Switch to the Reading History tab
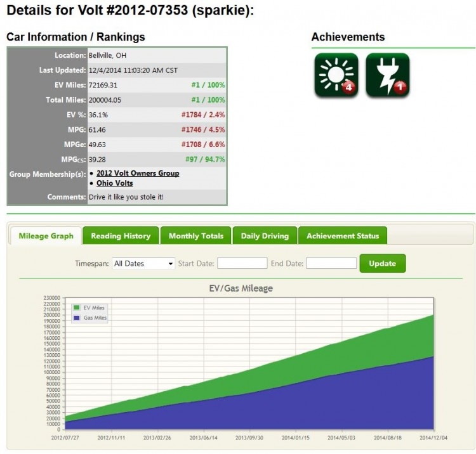This screenshot has height=454, width=476. pos(121,236)
